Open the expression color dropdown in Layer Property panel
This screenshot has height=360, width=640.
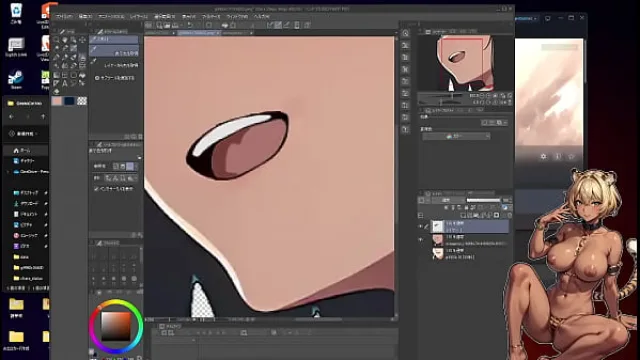[x=456, y=136]
